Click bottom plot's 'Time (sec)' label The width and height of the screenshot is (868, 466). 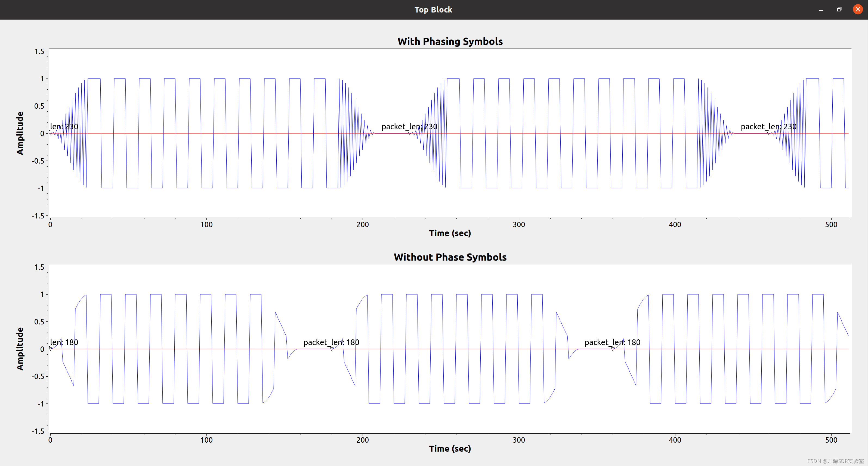[x=450, y=449]
